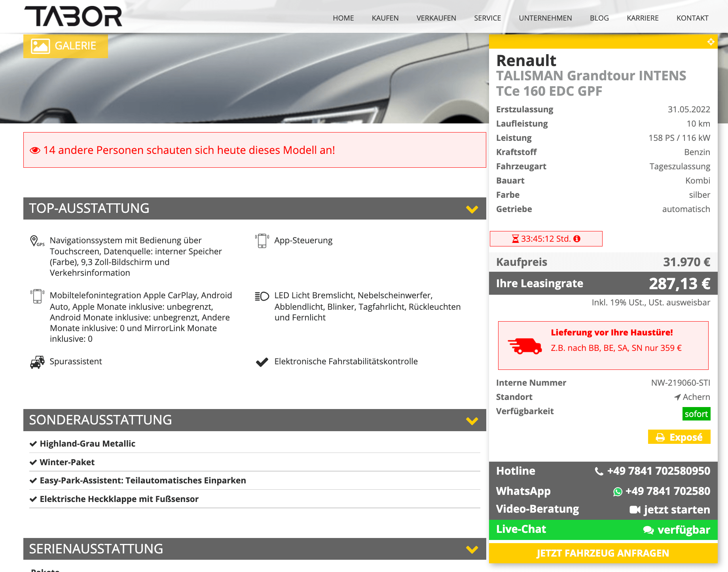Click the 14 andere Personen notice text
Image resolution: width=728 pixels, height=572 pixels.
pos(189,150)
